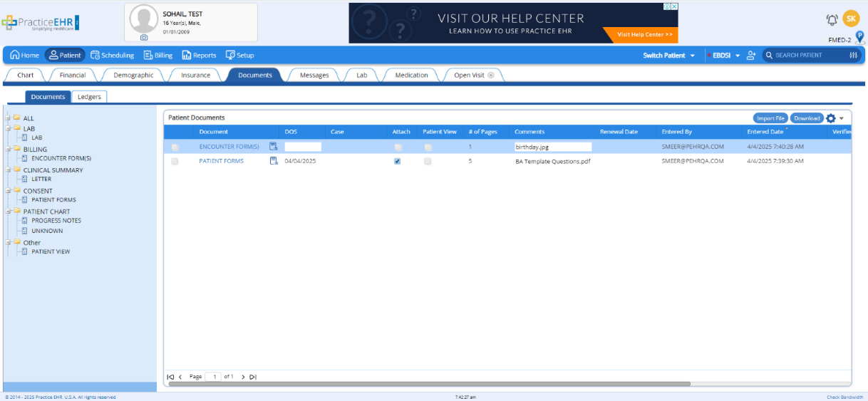Open the ad info icon on banner
This screenshot has height=401, width=868.
coord(666,6)
